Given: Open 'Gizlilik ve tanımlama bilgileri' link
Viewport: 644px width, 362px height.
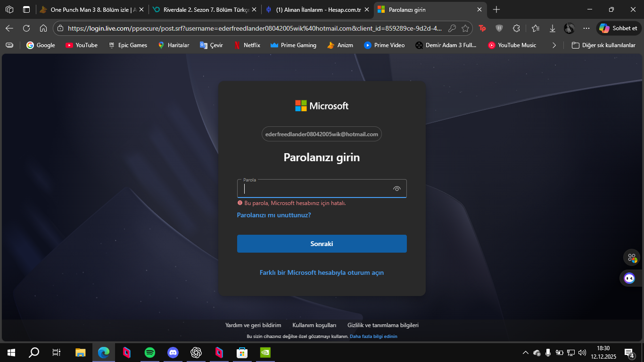Looking at the screenshot, I should (x=383, y=325).
